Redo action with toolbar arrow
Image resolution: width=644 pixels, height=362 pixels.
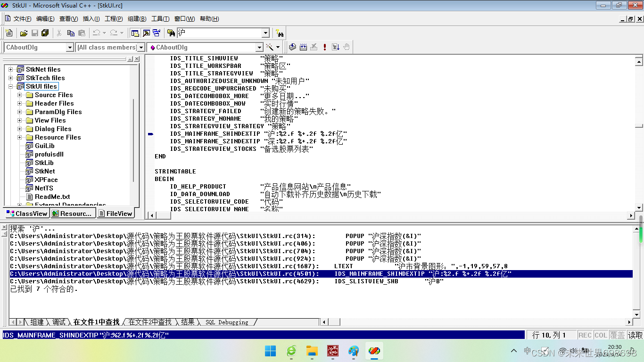point(114,33)
